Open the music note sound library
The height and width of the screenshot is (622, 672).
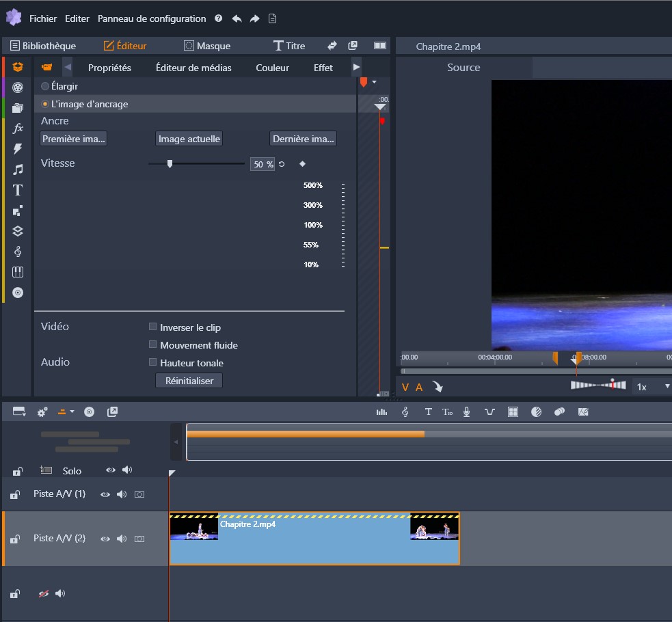click(18, 170)
